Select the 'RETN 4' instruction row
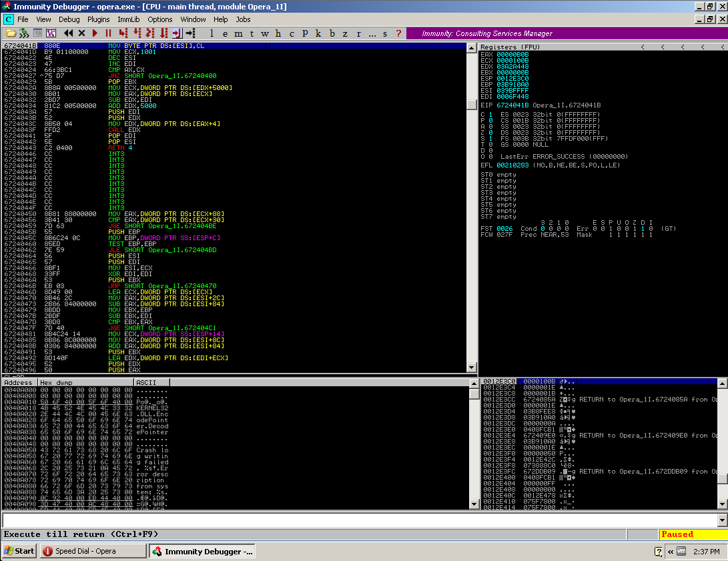Screen dimensions: 728x561 [x=234, y=148]
